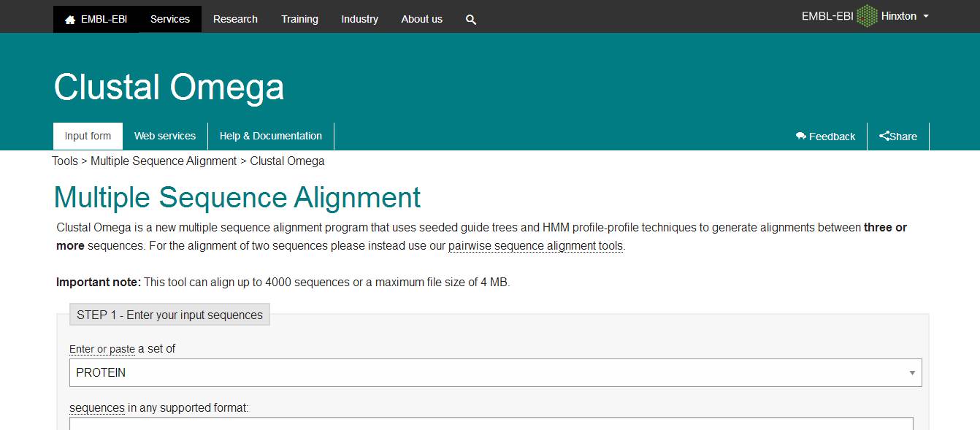Open the Help & Documentation tab

(271, 136)
